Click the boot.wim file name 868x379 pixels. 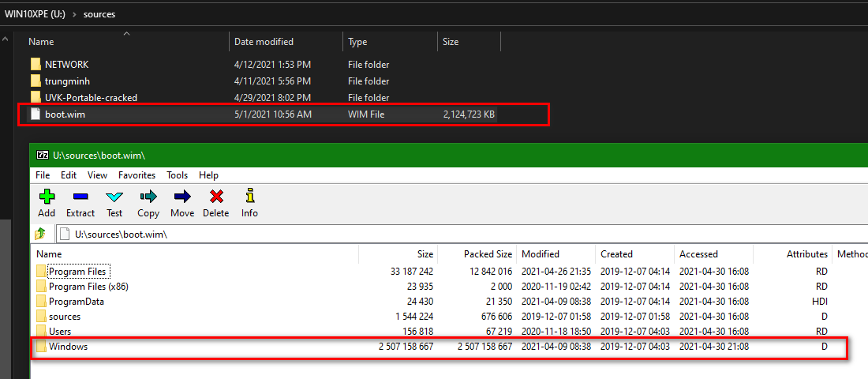pos(65,114)
